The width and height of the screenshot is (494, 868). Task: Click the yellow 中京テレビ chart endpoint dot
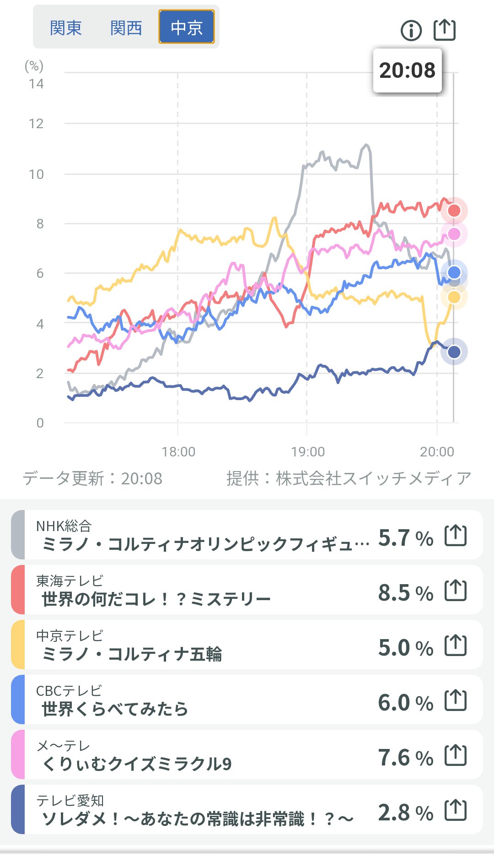454,297
